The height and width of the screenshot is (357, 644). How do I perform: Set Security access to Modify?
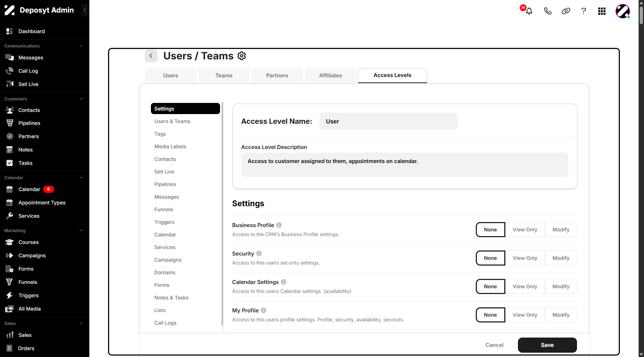point(561,258)
